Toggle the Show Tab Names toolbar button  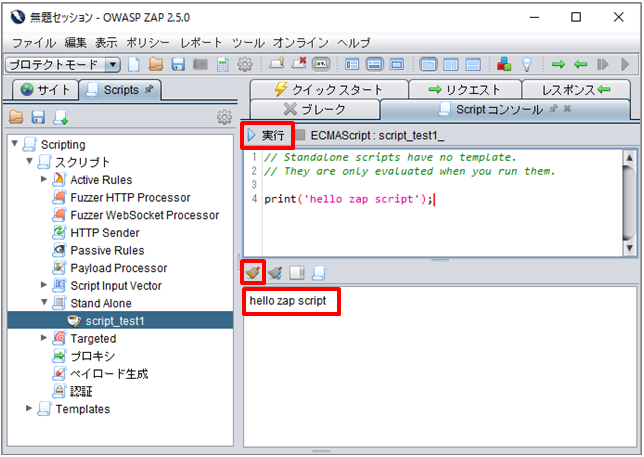321,64
